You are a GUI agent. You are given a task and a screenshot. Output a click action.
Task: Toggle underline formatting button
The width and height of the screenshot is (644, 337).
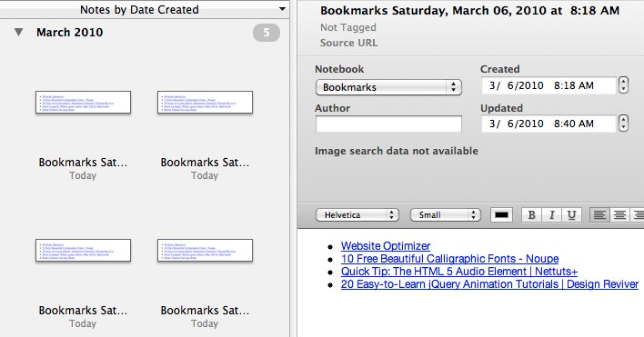point(571,215)
